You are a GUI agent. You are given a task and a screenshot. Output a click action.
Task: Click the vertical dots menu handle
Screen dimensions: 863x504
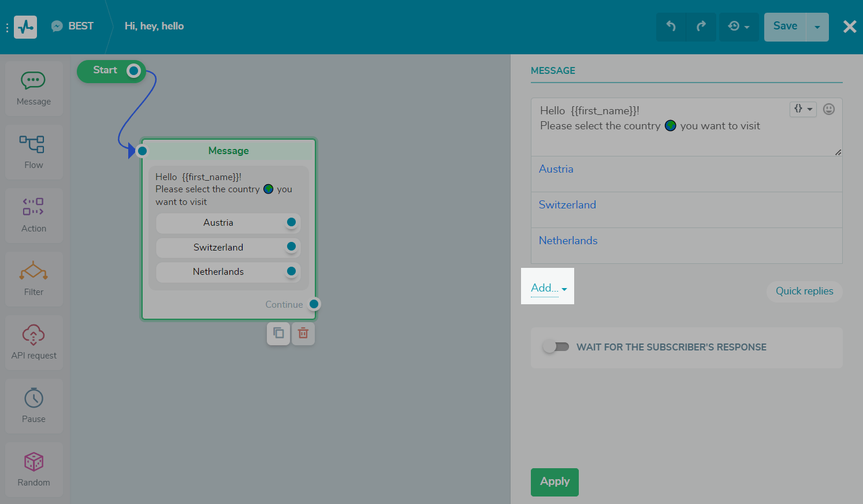pos(7,27)
